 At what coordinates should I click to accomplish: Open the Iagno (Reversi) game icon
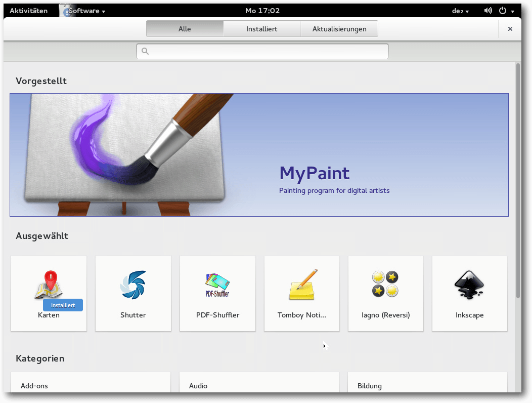click(x=385, y=284)
